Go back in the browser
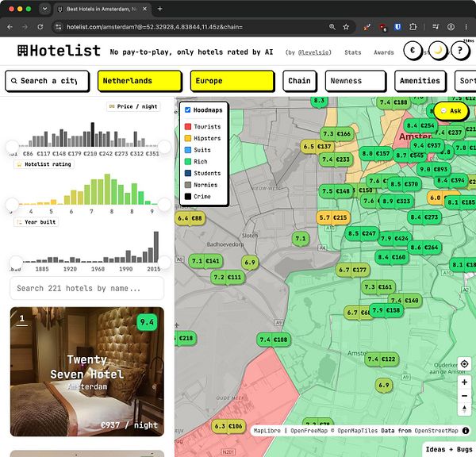Viewport: 476px width, 457px height. (10, 27)
